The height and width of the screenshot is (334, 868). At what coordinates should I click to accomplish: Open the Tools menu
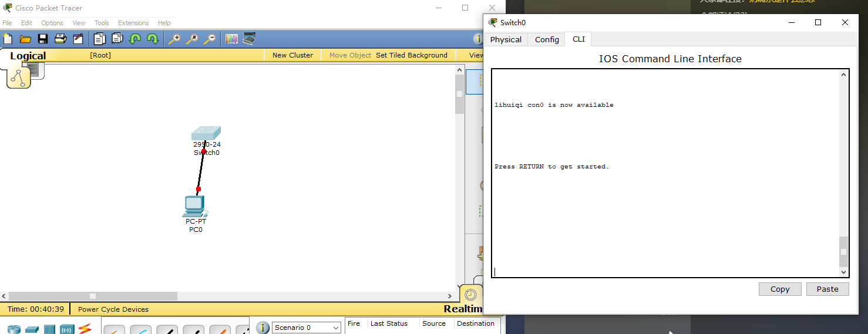[102, 23]
